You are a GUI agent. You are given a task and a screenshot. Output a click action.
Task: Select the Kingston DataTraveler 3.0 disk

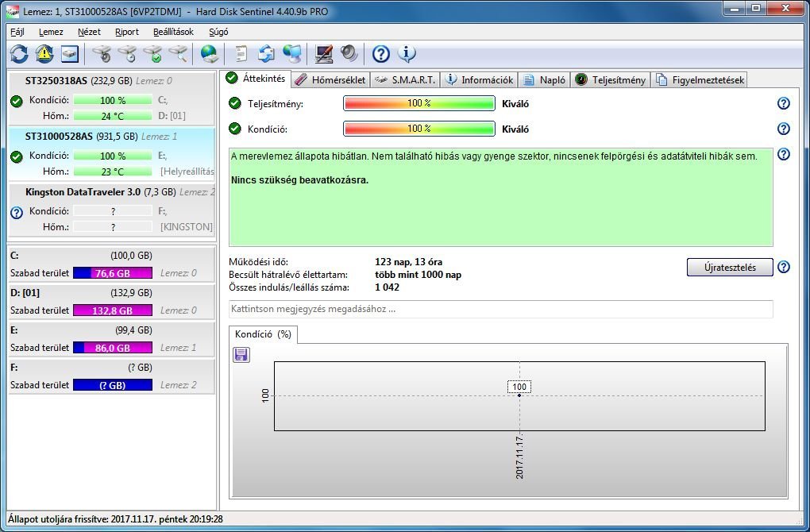pyautogui.click(x=112, y=210)
